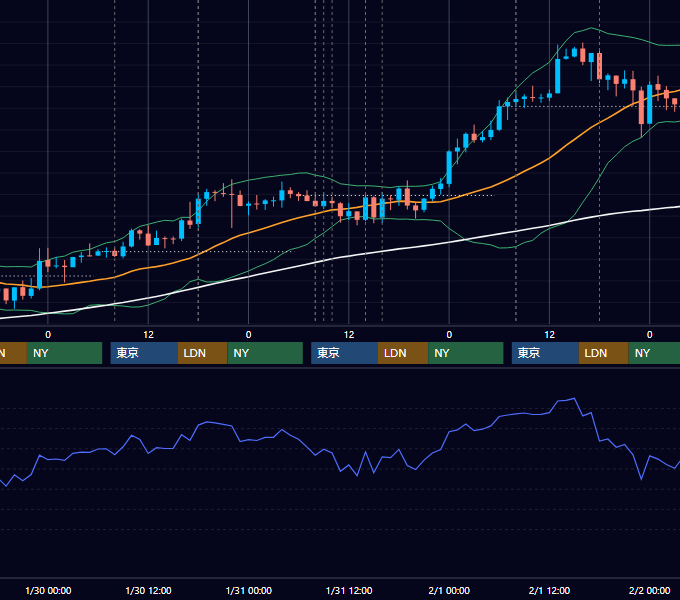Click the LDN session block on 1/31

tap(403, 353)
